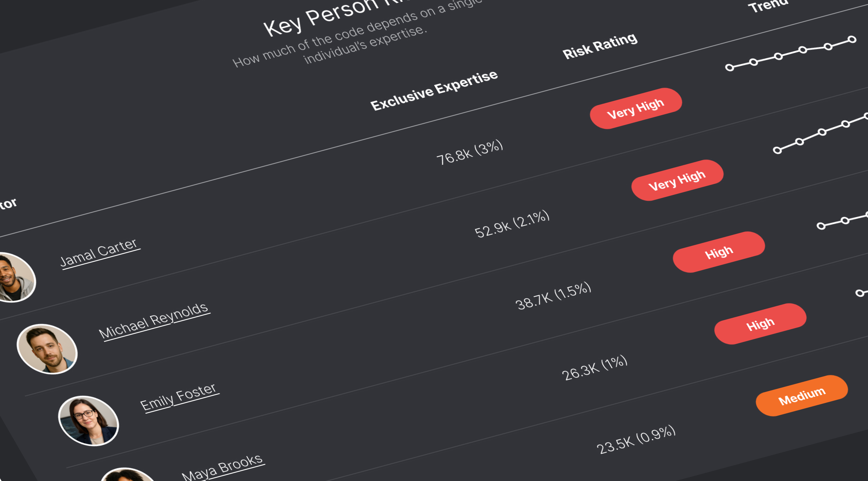This screenshot has height=481, width=868.
Task: Click Emily Foster's High risk badge
Action: point(719,252)
